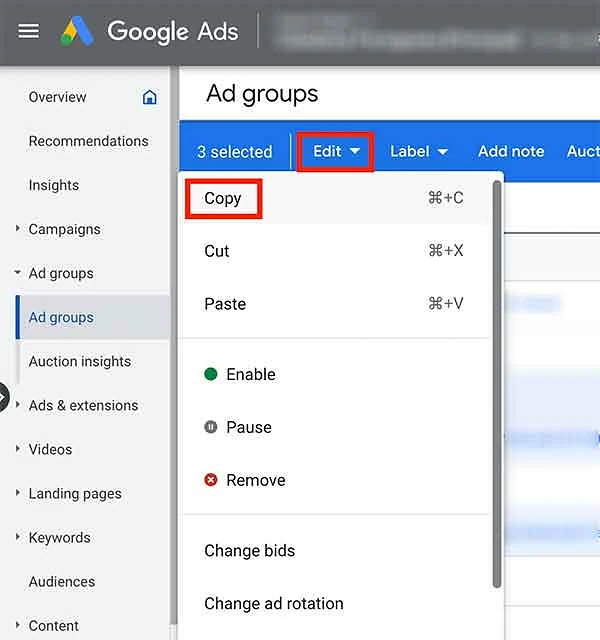Expand the Content section
600x640 pixels.
pyautogui.click(x=17, y=625)
